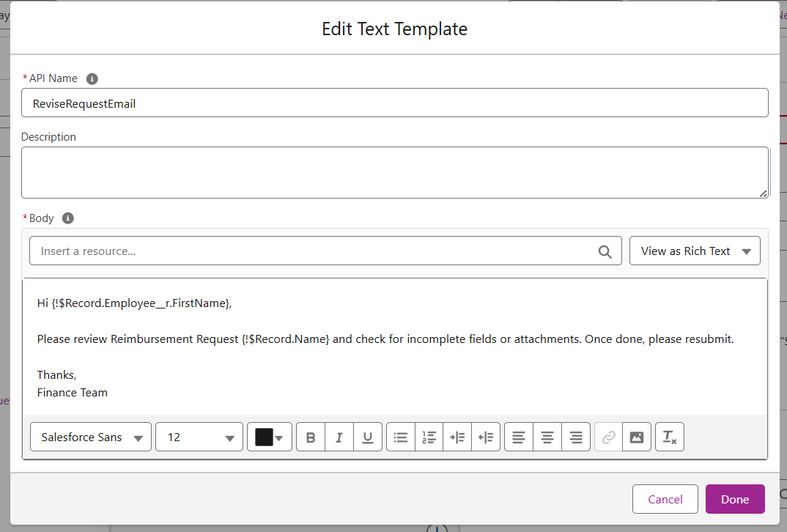Align text to the right
787x532 pixels.
tap(576, 437)
